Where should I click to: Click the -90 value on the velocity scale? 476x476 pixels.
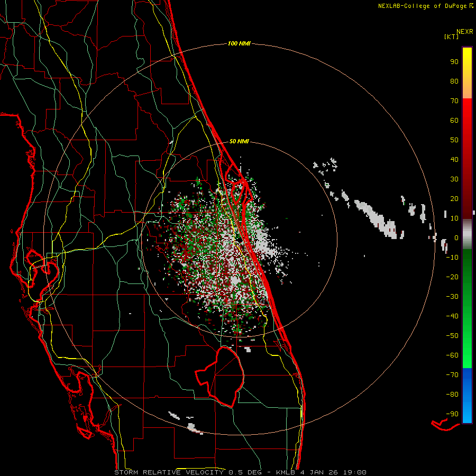point(452,414)
